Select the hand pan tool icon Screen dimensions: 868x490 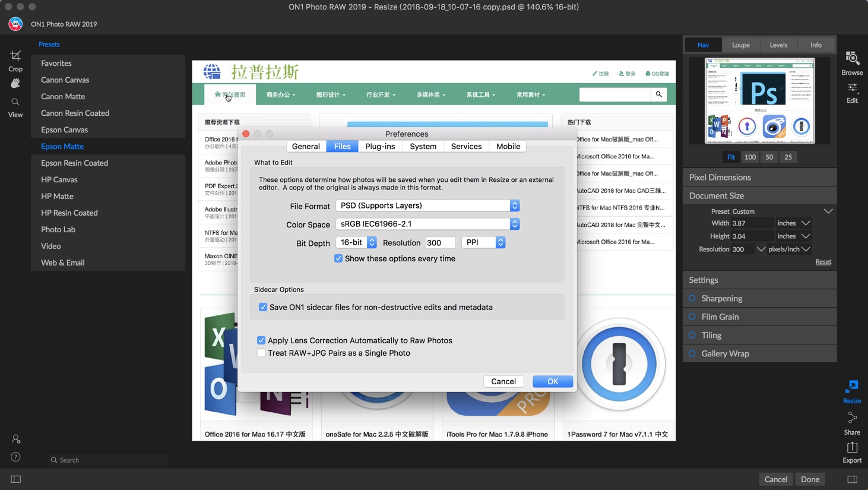click(x=15, y=84)
